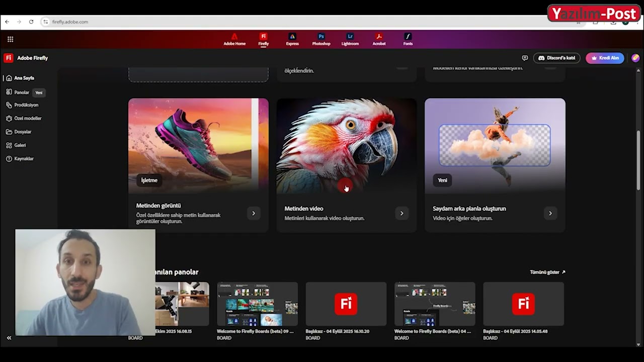The width and height of the screenshot is (644, 362).
Task: Click the Yeni badge on transparent card
Action: click(442, 180)
